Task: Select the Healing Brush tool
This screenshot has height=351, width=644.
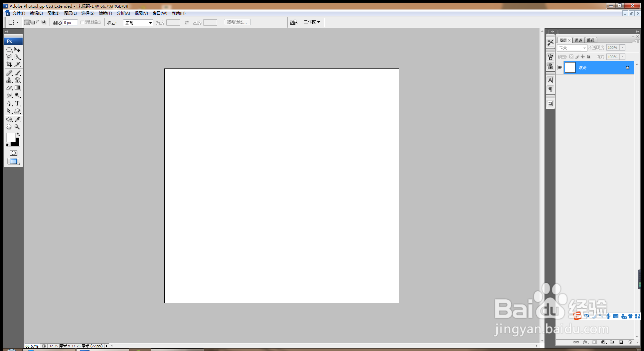Action: pos(9,73)
